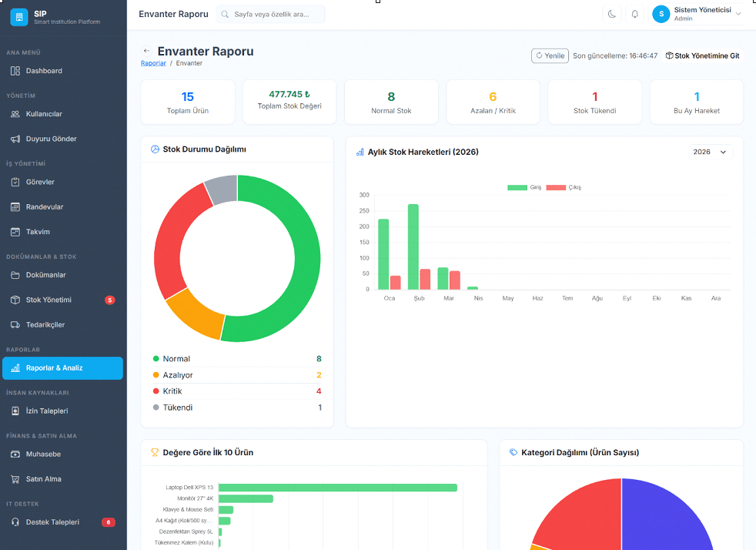The width and height of the screenshot is (756, 550).
Task: Follow the Stok Yönetimine Git link
Action: pyautogui.click(x=702, y=55)
